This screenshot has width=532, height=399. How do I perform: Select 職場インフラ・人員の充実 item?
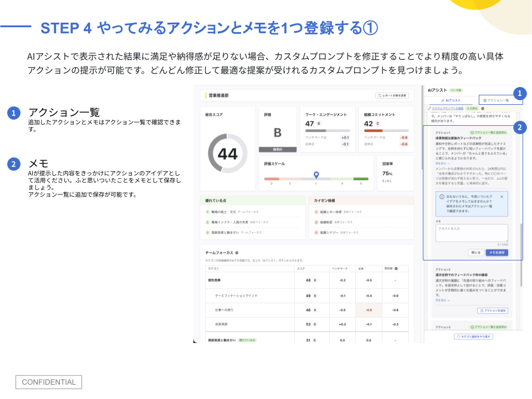click(x=230, y=222)
